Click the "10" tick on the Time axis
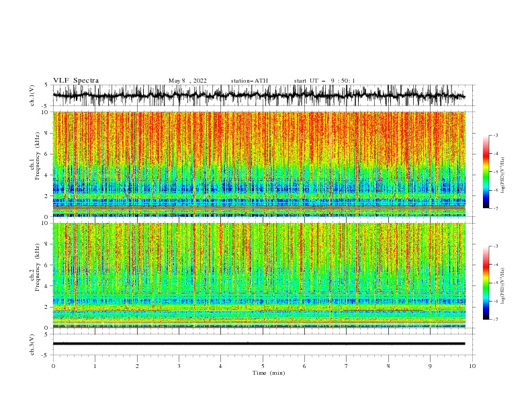Viewport: 532px width, 411px height. (x=472, y=366)
